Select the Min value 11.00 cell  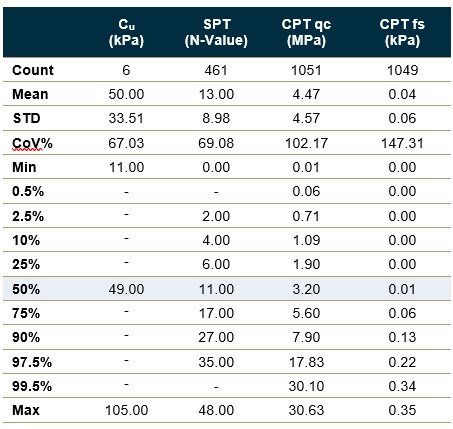click(x=127, y=167)
